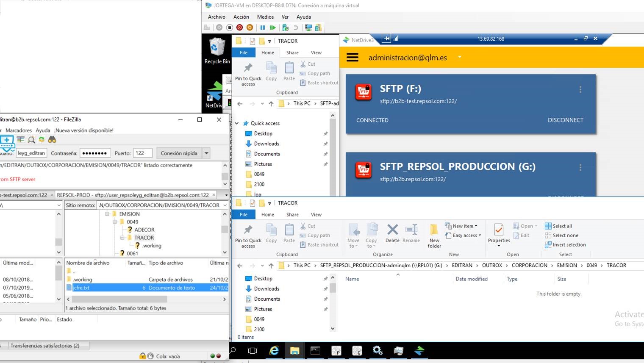Open Medios menu in VM connection window
Image resolution: width=644 pixels, height=363 pixels.
(x=265, y=17)
